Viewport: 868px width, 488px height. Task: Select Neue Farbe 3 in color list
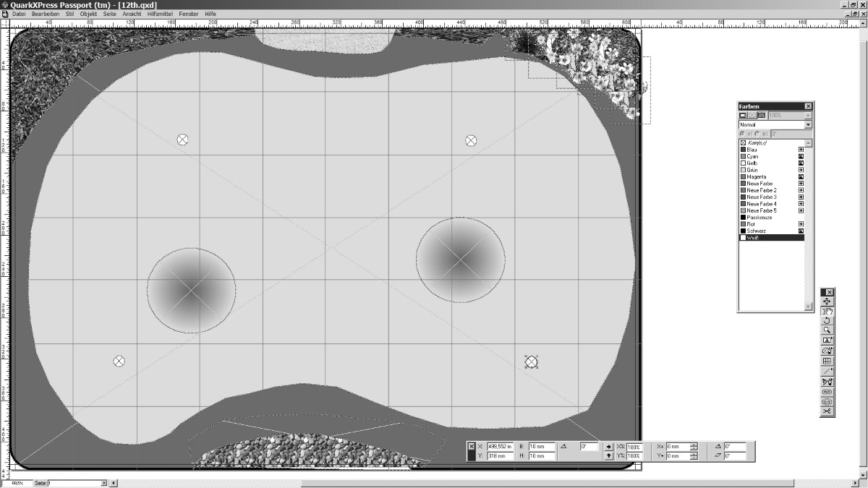click(762, 197)
